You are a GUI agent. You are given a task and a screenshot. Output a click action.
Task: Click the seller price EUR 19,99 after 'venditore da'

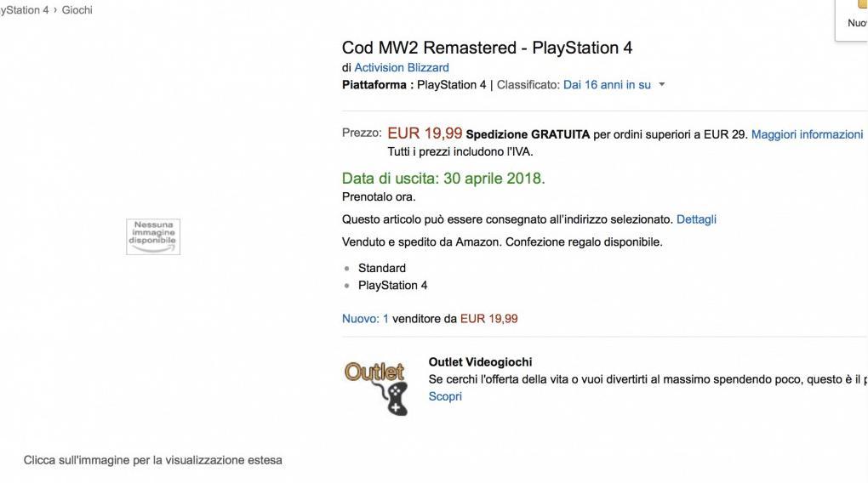point(488,319)
